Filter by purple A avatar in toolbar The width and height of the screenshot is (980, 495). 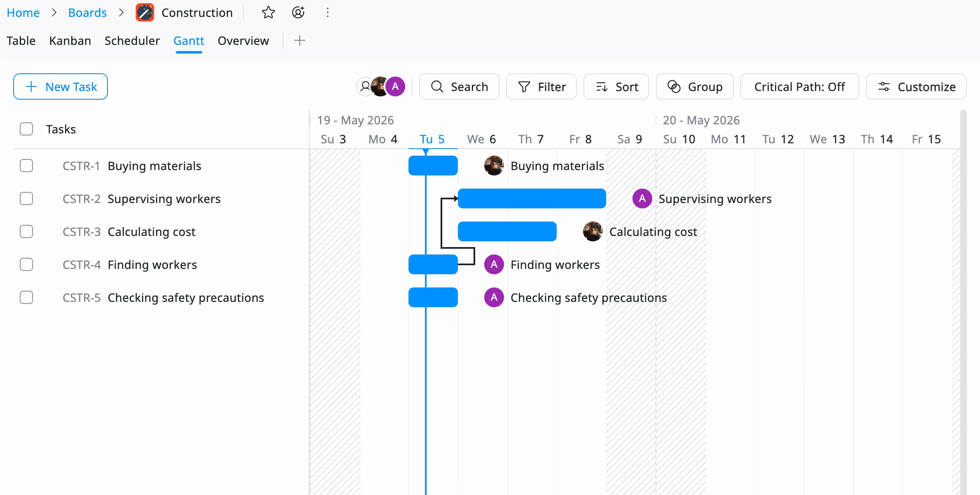click(395, 86)
